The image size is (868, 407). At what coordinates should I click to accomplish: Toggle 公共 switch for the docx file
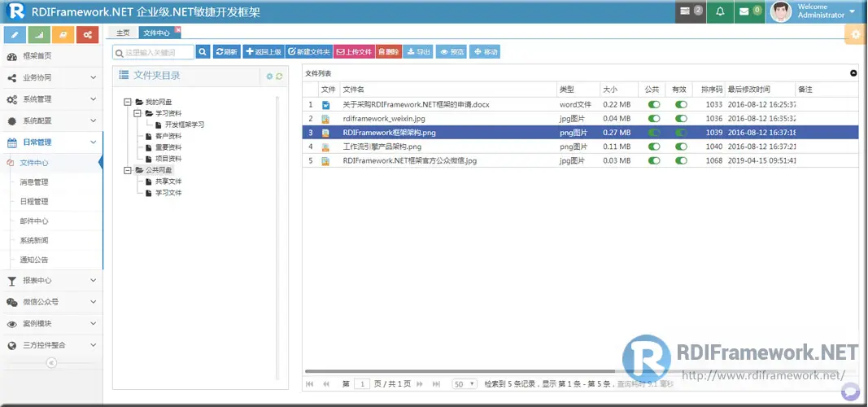click(654, 105)
